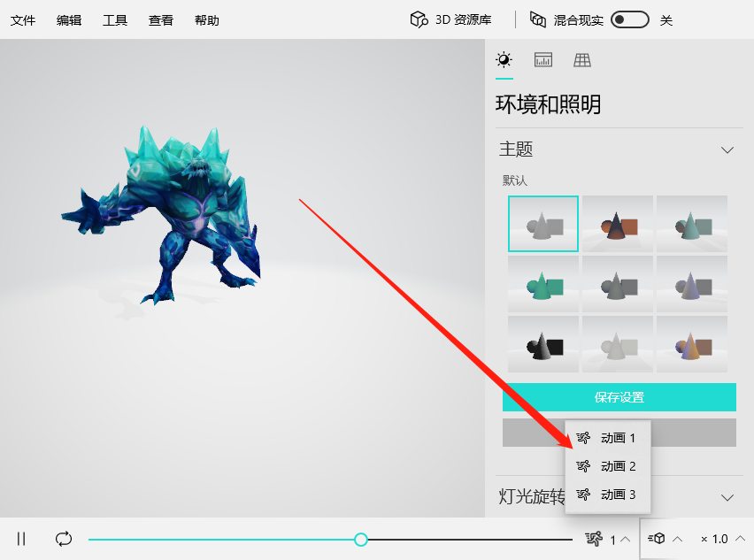
Task: Choose the black shapes theme thumbnail
Action: click(543, 344)
